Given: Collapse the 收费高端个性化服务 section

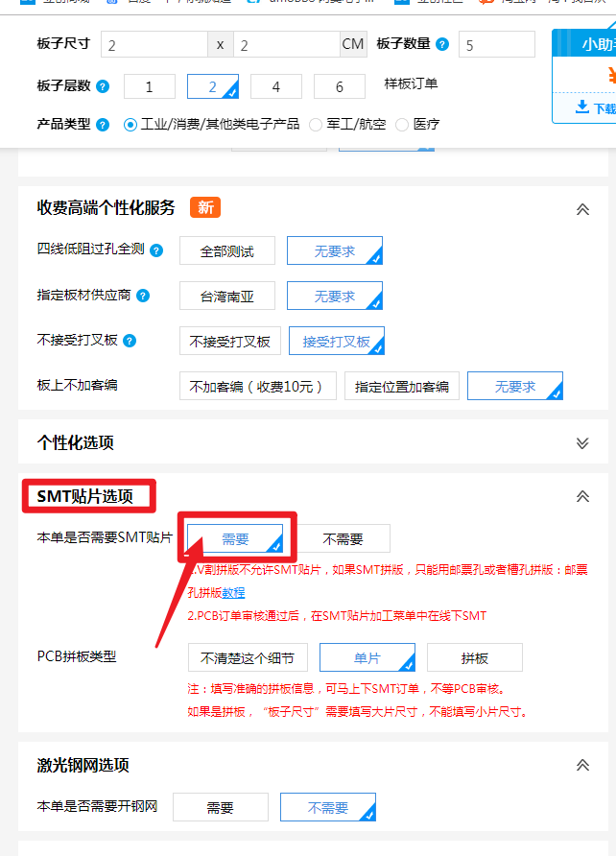Looking at the screenshot, I should click(x=581, y=208).
